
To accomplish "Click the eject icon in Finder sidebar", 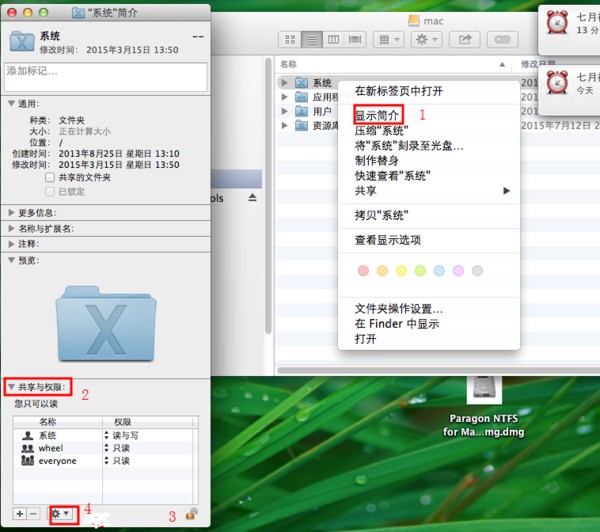I will point(252,197).
